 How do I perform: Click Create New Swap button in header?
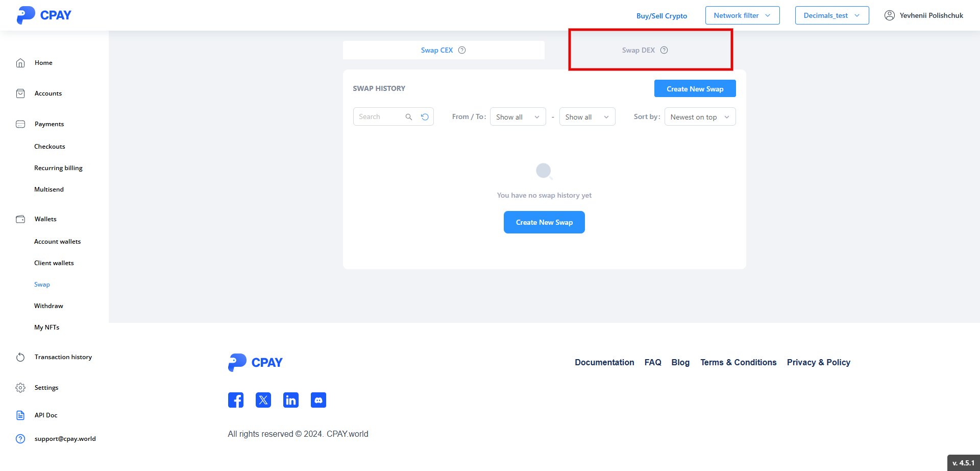(695, 89)
